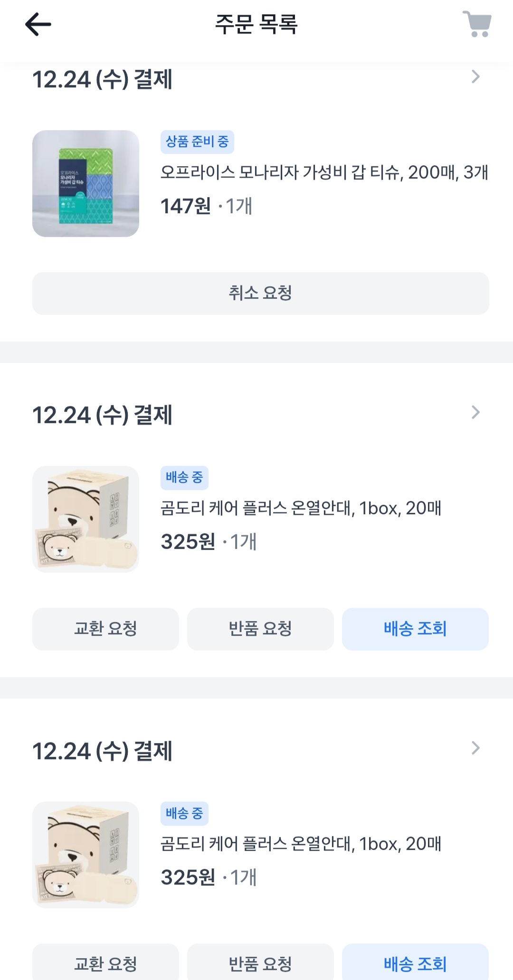Open the tissue box product thumbnail
This screenshot has width=513, height=980.
pos(85,184)
